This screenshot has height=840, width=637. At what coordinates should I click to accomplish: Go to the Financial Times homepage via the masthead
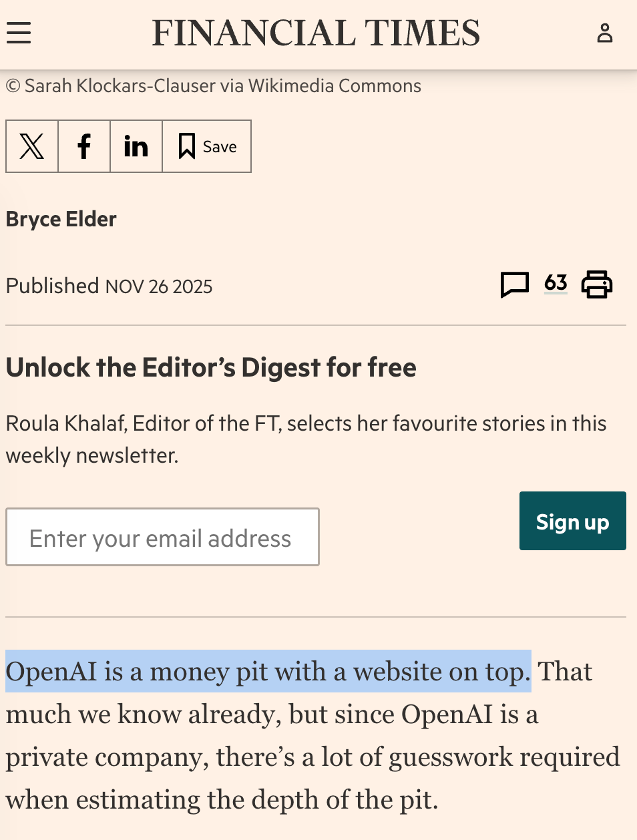click(x=316, y=33)
